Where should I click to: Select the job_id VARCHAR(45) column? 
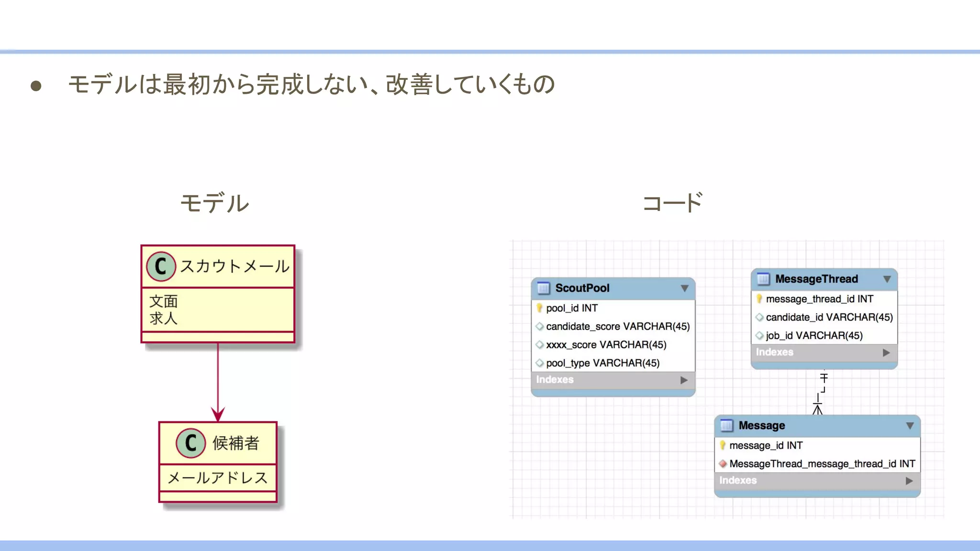pyautogui.click(x=814, y=335)
